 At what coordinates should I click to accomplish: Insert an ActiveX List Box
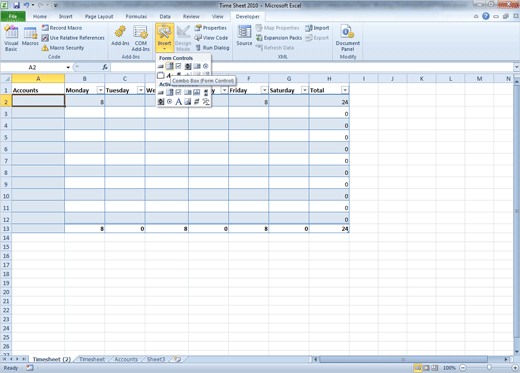pyautogui.click(x=188, y=92)
